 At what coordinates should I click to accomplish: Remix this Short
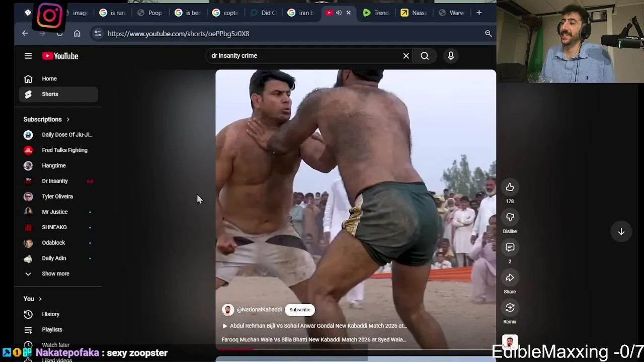(x=510, y=308)
